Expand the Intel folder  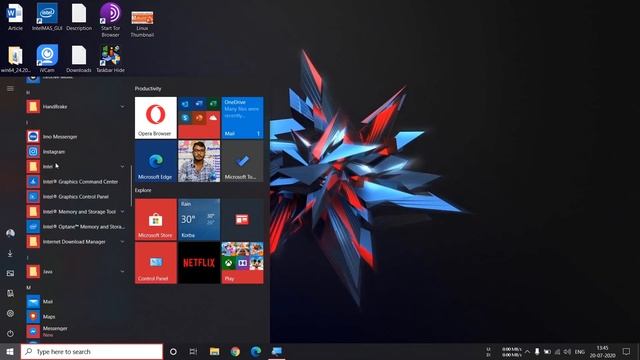[76, 167]
